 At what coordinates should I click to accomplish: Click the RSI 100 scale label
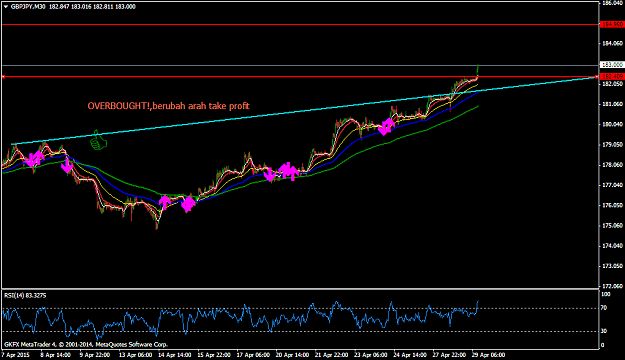tap(606, 295)
